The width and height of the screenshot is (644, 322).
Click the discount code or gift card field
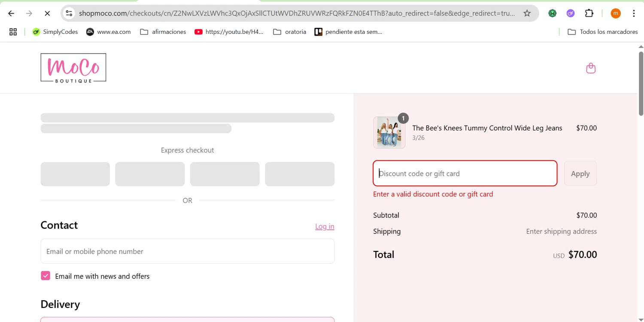point(465,174)
